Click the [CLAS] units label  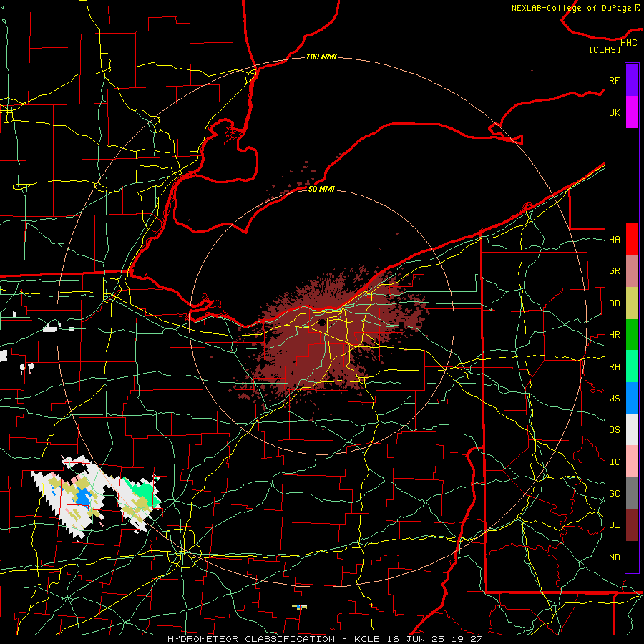tap(605, 49)
